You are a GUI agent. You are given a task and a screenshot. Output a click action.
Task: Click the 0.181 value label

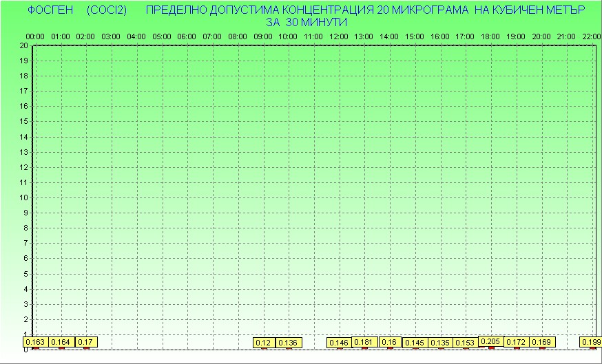365,342
